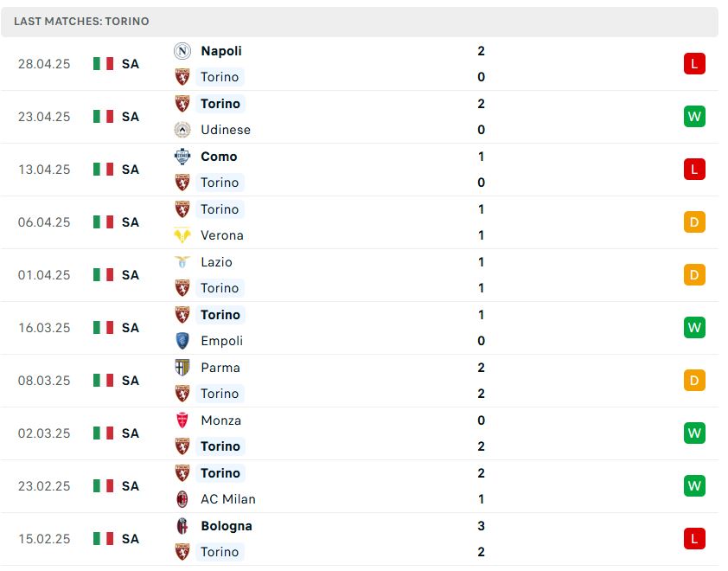Image resolution: width=728 pixels, height=571 pixels.
Task: Click the Bologna club crest icon
Action: [x=182, y=526]
